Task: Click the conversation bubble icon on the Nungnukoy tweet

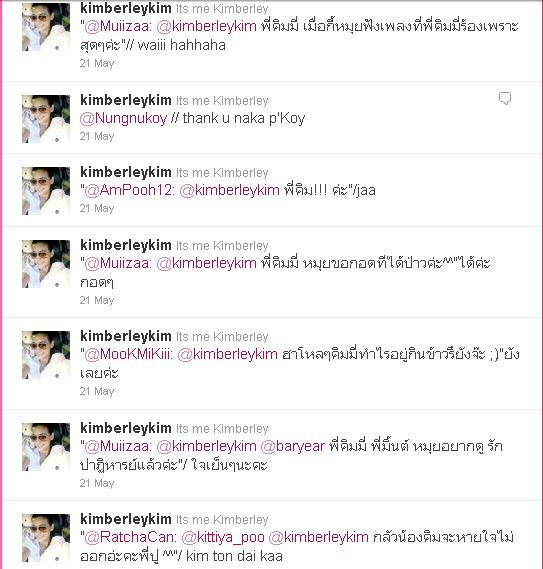Action: tap(505, 99)
